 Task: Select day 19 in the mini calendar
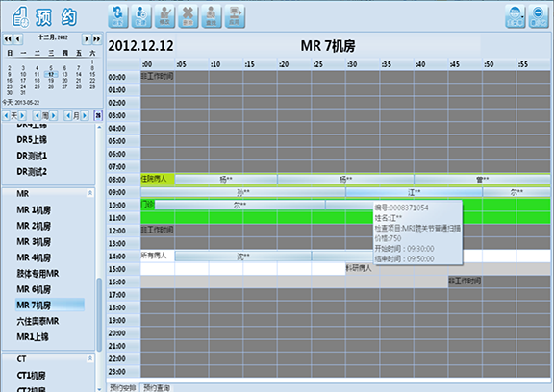(51, 81)
